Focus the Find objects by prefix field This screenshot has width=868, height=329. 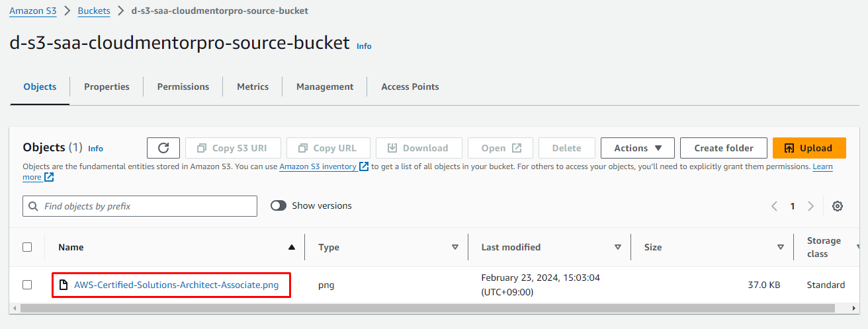click(x=146, y=206)
